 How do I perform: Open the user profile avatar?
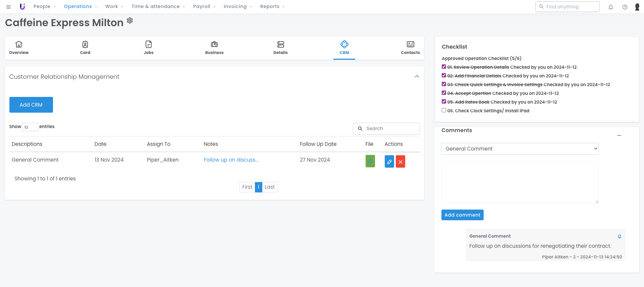coord(637,7)
